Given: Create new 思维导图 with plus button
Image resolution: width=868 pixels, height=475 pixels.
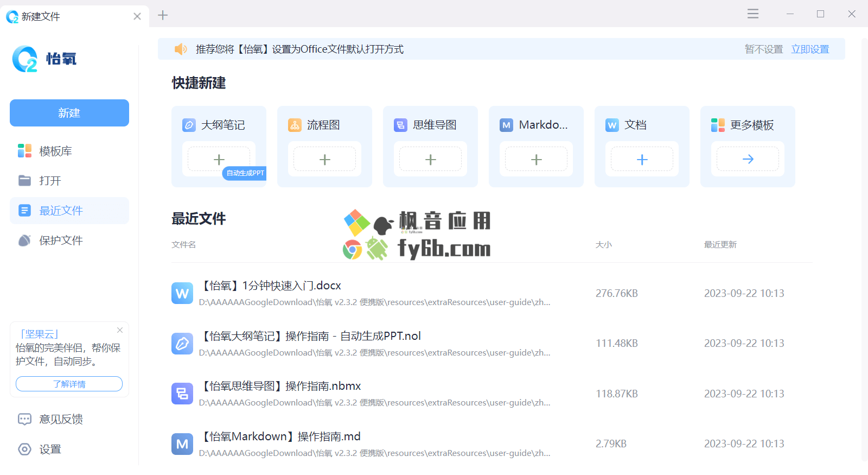Looking at the screenshot, I should tap(430, 160).
